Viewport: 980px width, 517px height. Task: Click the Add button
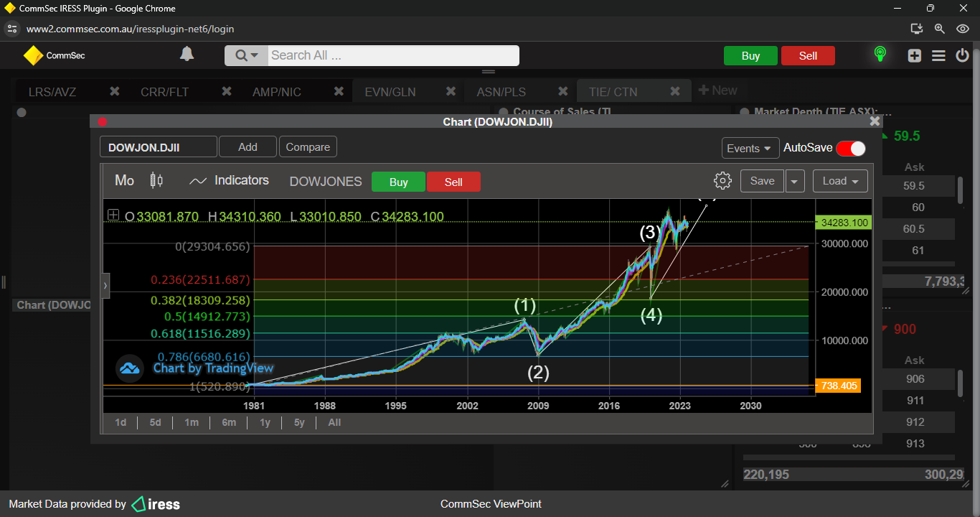[248, 146]
